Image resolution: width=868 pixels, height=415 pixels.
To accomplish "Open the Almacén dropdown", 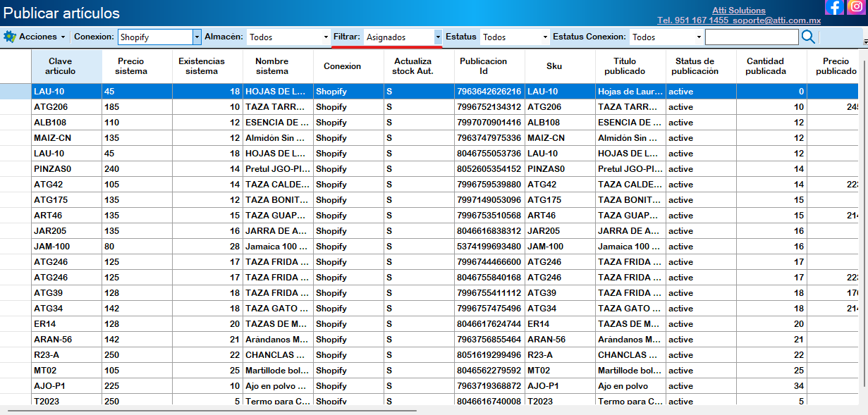I will pyautogui.click(x=326, y=37).
